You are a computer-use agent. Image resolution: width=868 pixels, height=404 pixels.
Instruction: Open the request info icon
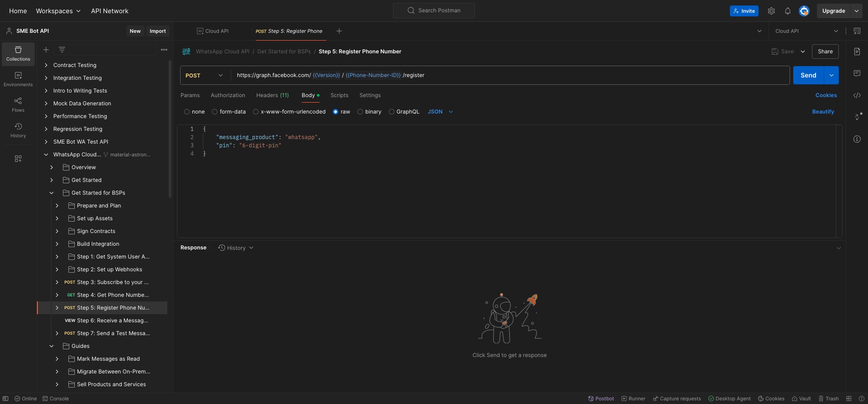click(857, 139)
